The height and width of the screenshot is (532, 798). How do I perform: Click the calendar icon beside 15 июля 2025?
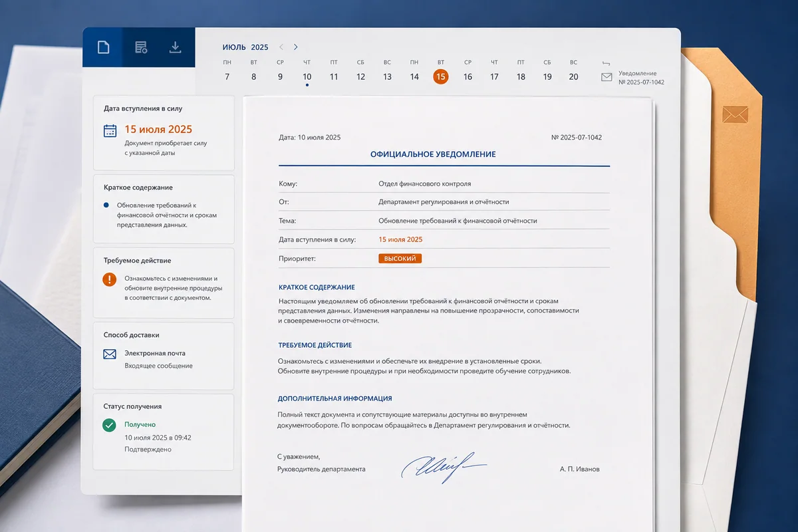(110, 130)
